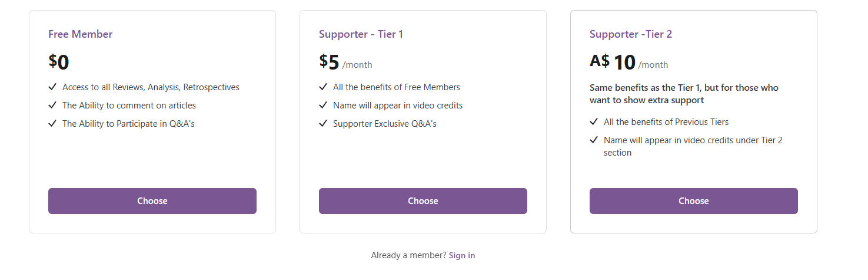The height and width of the screenshot is (280, 868).
Task: Click checkmark next to All benefits of Free Members
Action: 323,87
